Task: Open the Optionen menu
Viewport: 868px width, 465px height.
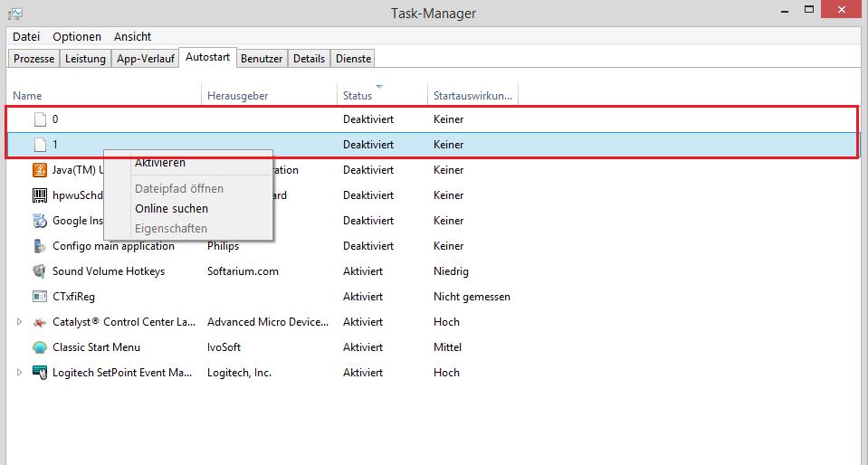Action: 77,37
